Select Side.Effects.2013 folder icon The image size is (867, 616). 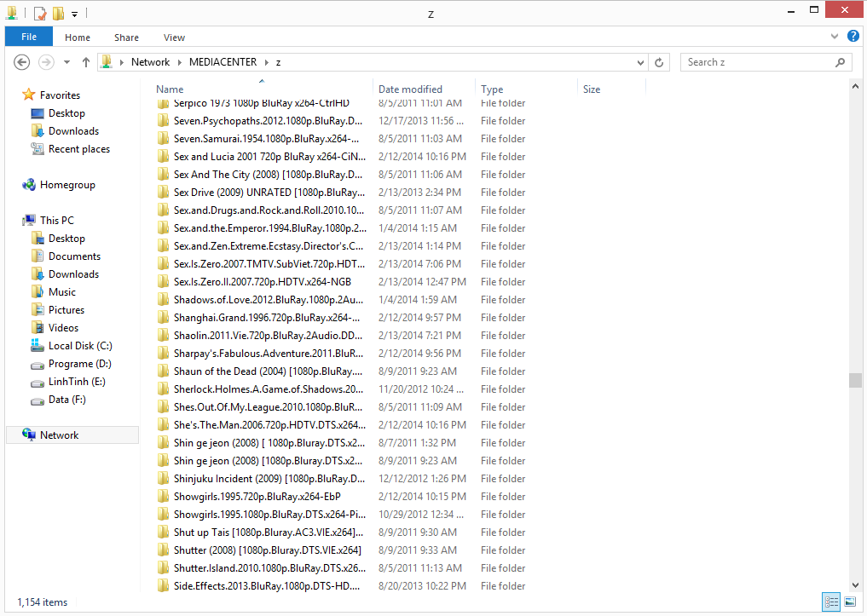point(163,586)
